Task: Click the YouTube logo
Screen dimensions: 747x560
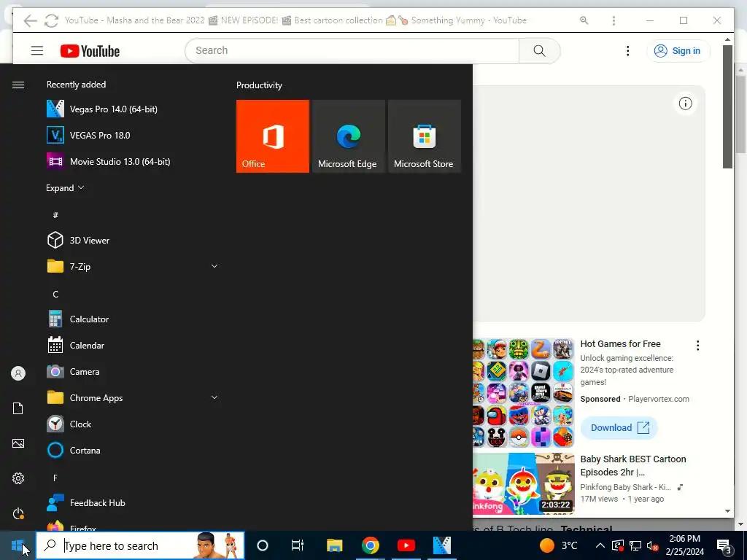Action: (x=90, y=51)
